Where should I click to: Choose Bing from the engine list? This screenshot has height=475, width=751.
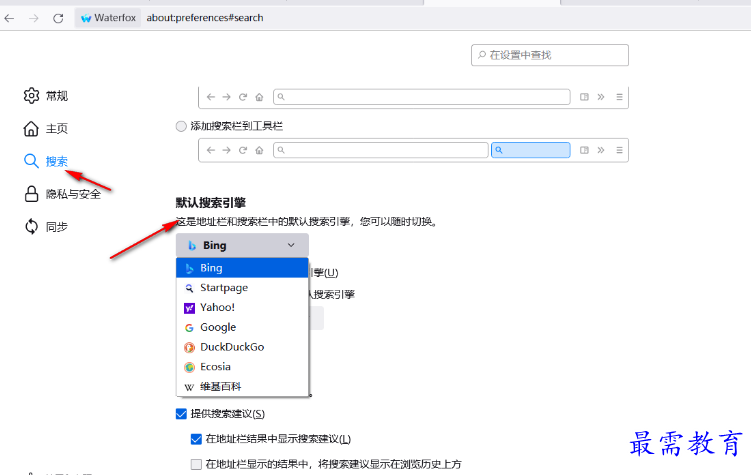(x=242, y=268)
